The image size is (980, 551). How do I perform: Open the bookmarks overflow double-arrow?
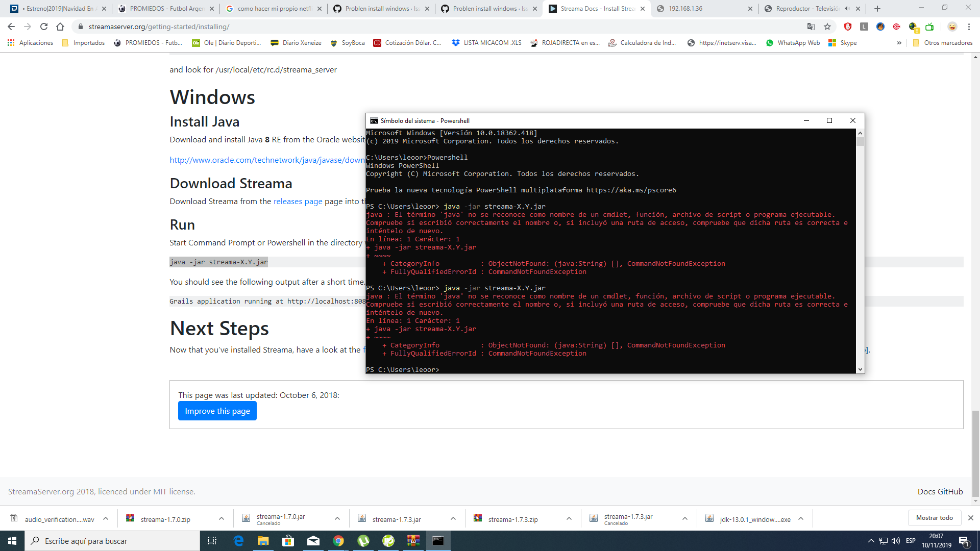pos(899,43)
